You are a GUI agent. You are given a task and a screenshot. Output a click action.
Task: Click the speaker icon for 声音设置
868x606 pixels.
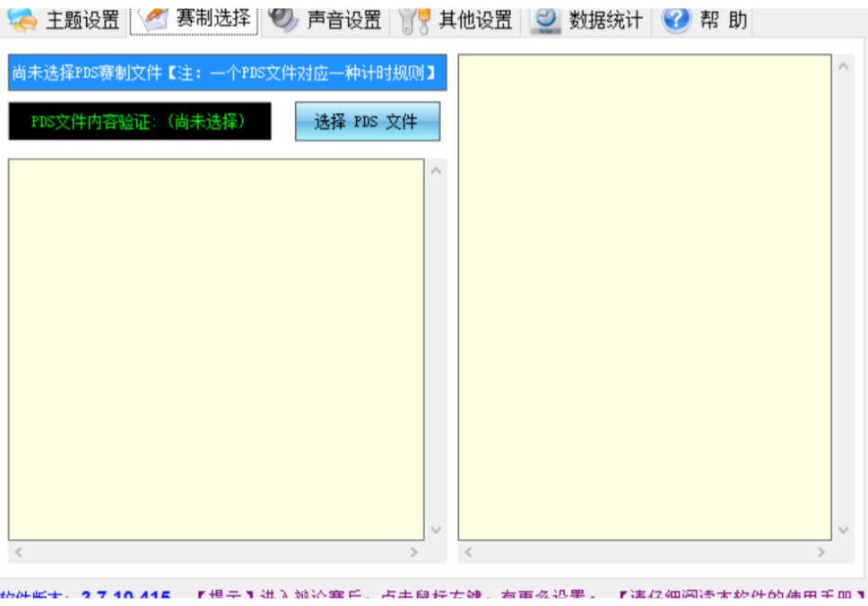(x=283, y=18)
